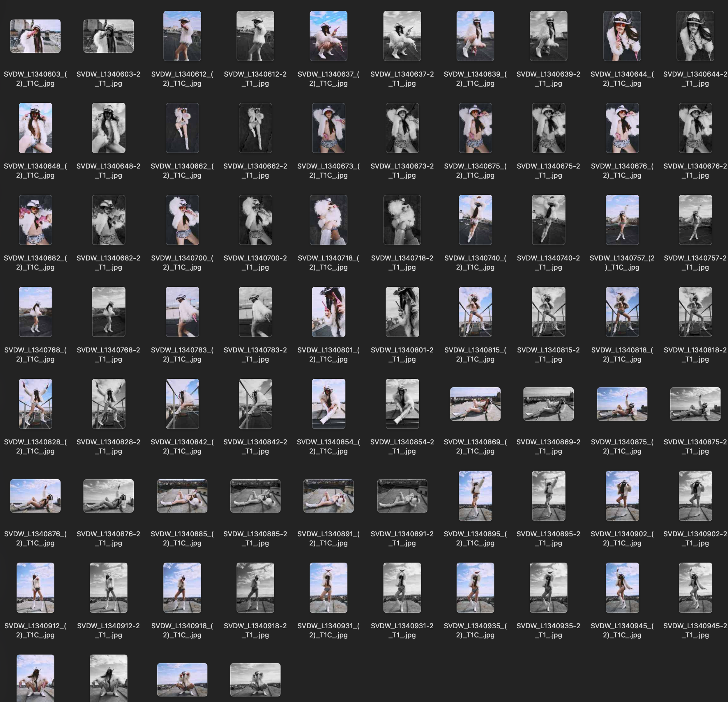Click the text SVDW_L1340639-2_T1_.jpg
The image size is (728, 702).
click(x=548, y=79)
